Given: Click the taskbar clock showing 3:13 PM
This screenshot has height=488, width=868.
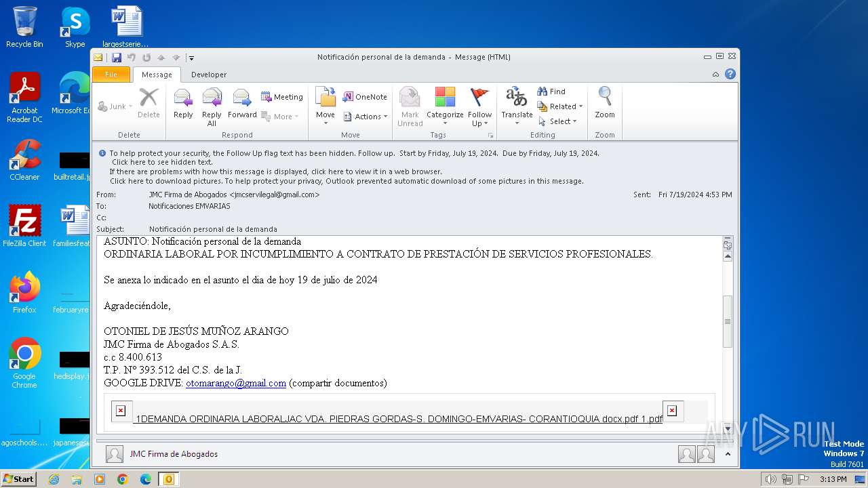Looking at the screenshot, I should point(833,479).
